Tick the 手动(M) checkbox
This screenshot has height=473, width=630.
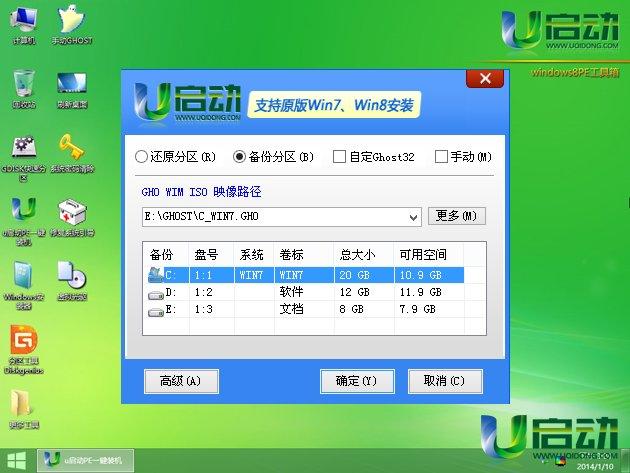coord(441,156)
